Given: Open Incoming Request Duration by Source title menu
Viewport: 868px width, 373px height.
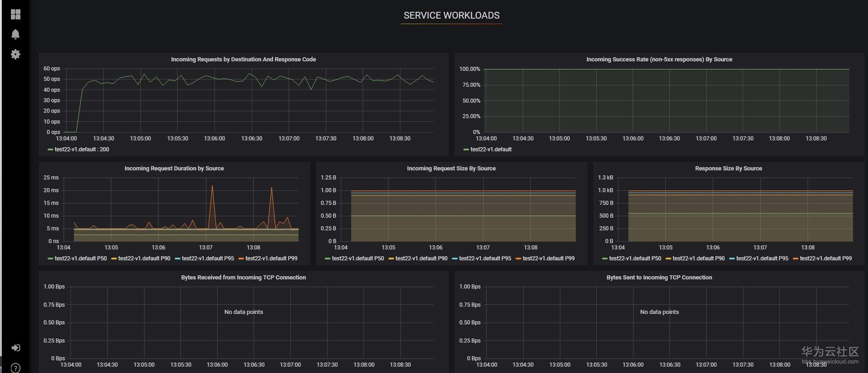Looking at the screenshot, I should coord(174,169).
